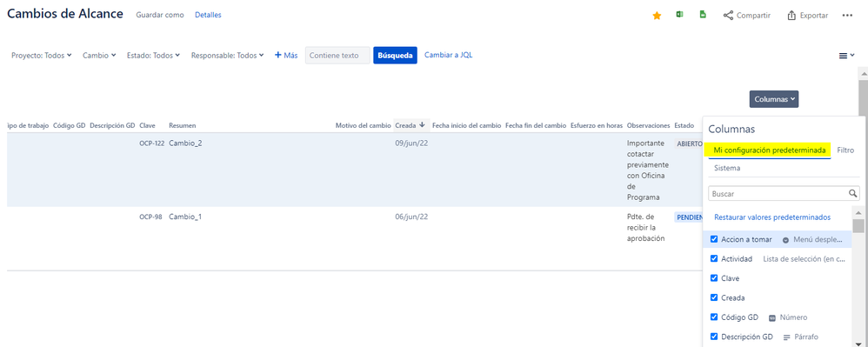Focus the Contiene texto search field
Screen dimensions: 868x347
coord(337,56)
